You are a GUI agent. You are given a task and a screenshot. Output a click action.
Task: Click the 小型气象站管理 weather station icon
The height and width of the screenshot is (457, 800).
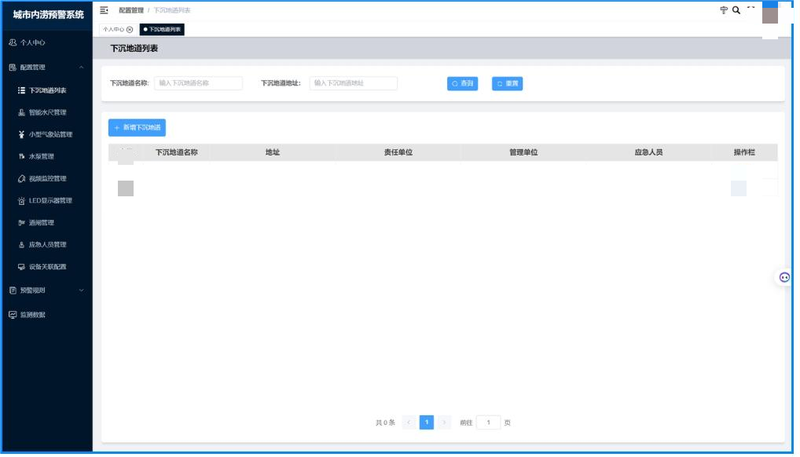21,135
